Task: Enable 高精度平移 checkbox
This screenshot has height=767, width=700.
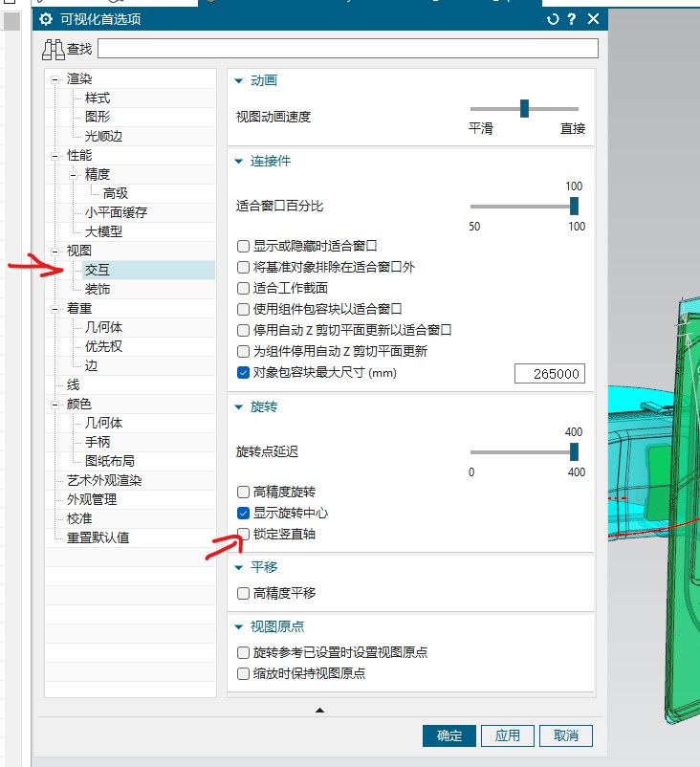Action: [243, 593]
